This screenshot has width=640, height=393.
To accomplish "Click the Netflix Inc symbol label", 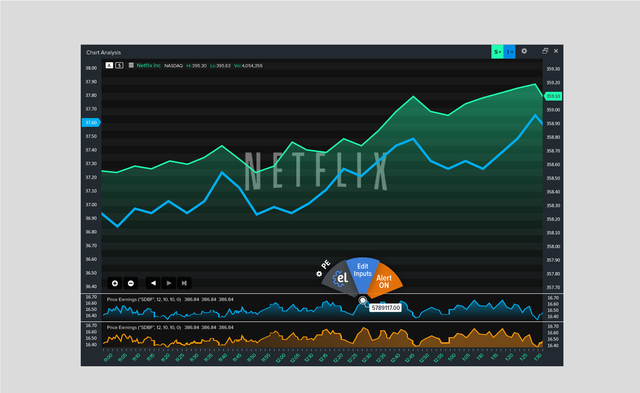I will coord(149,65).
